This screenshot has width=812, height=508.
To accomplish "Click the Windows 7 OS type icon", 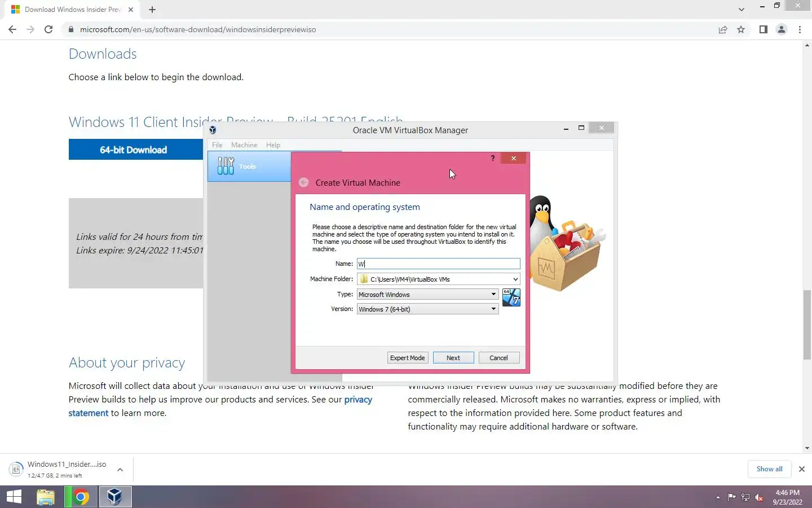I will (511, 297).
